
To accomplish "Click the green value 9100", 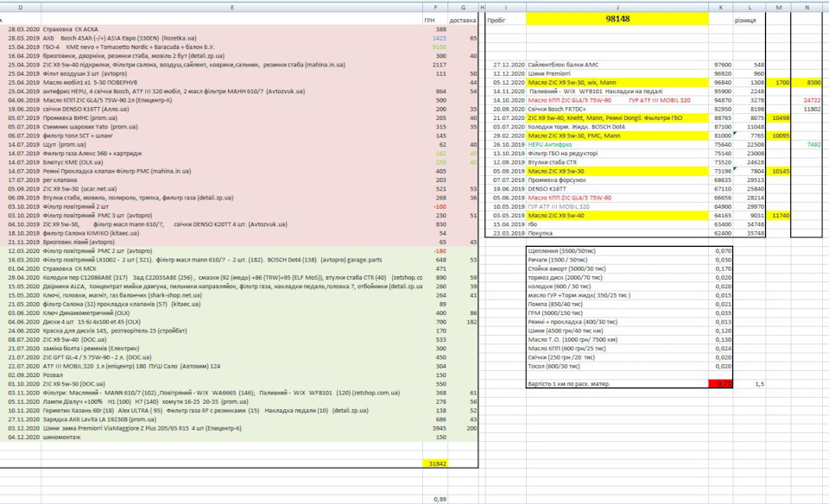I will (x=435, y=47).
